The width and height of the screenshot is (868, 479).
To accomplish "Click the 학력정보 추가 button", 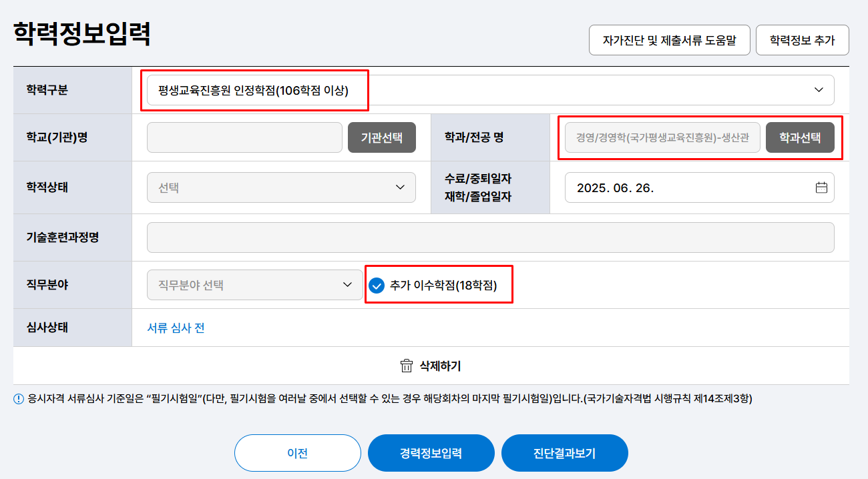I will (802, 40).
